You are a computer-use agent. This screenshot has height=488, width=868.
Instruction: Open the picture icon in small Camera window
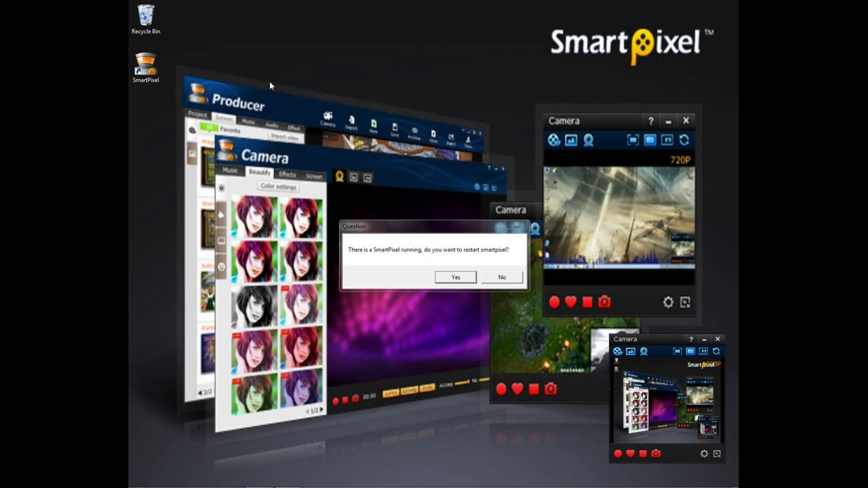pyautogui.click(x=631, y=351)
